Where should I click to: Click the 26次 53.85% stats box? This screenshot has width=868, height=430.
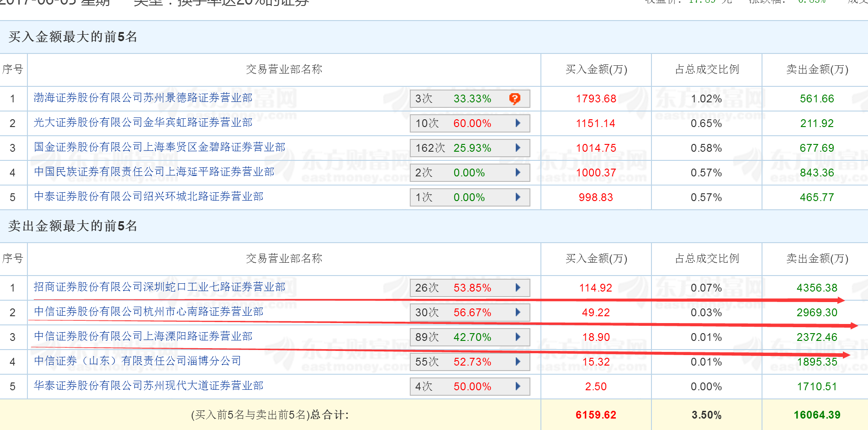[470, 288]
